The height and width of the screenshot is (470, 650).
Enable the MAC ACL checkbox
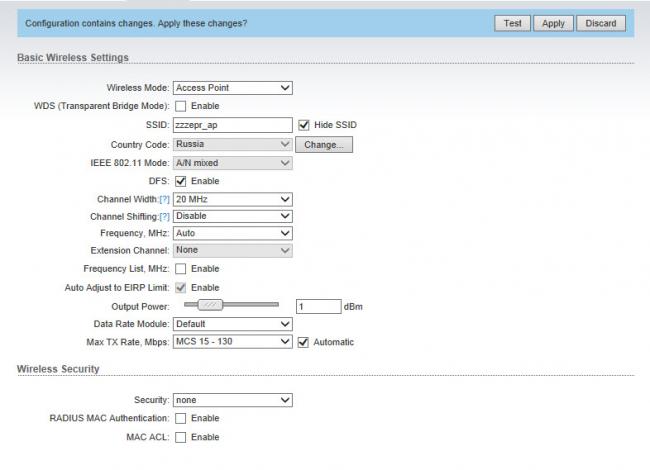(181, 437)
